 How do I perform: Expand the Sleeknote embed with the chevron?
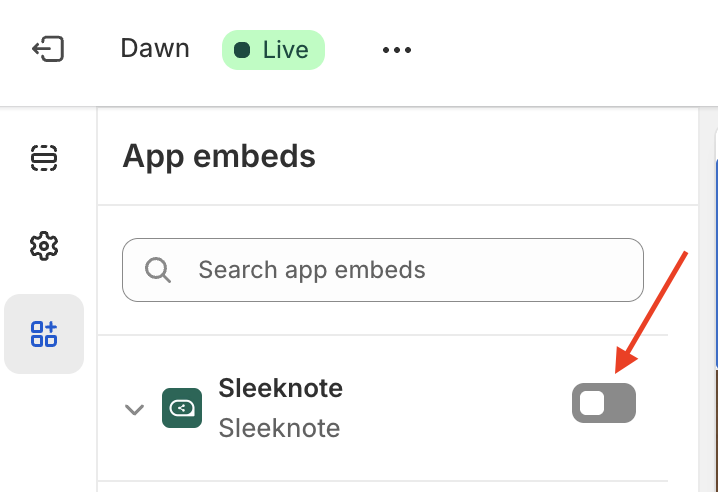(135, 409)
